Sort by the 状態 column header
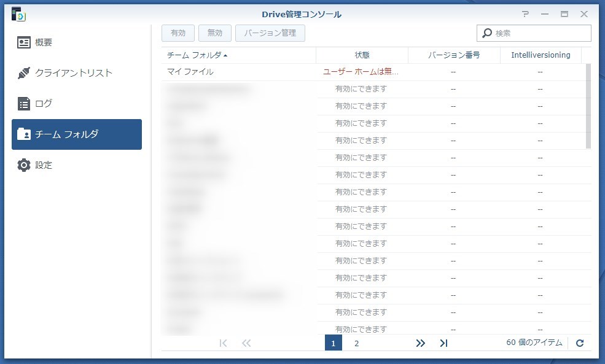Screen dimensions: 605x364 click(x=362, y=55)
